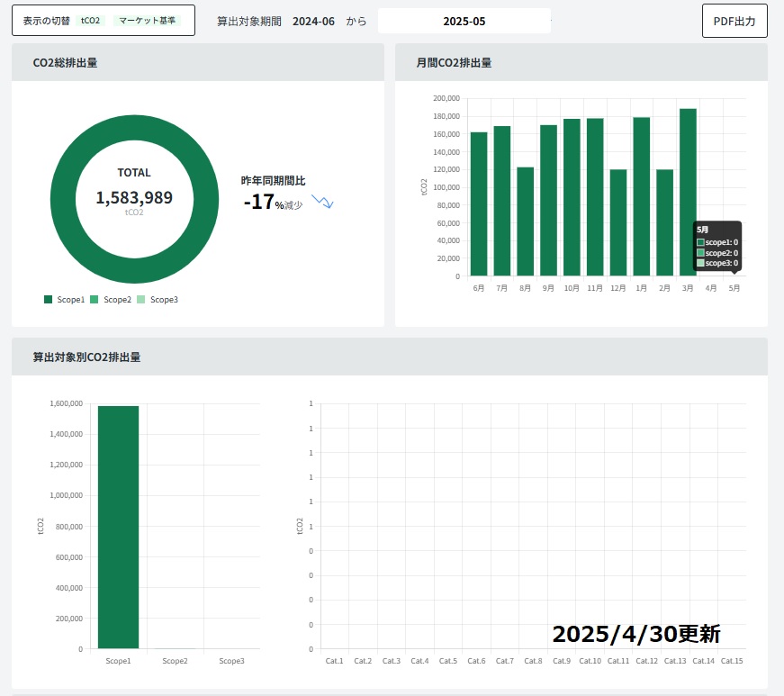Image resolution: width=784 pixels, height=696 pixels.
Task: Click scope3: 0 in the 5月 tooltip
Action: 717,263
